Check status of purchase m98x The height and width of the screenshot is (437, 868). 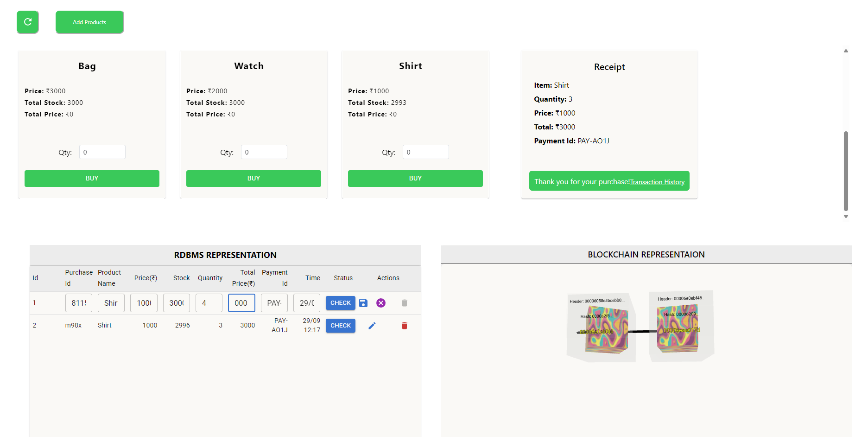(341, 326)
